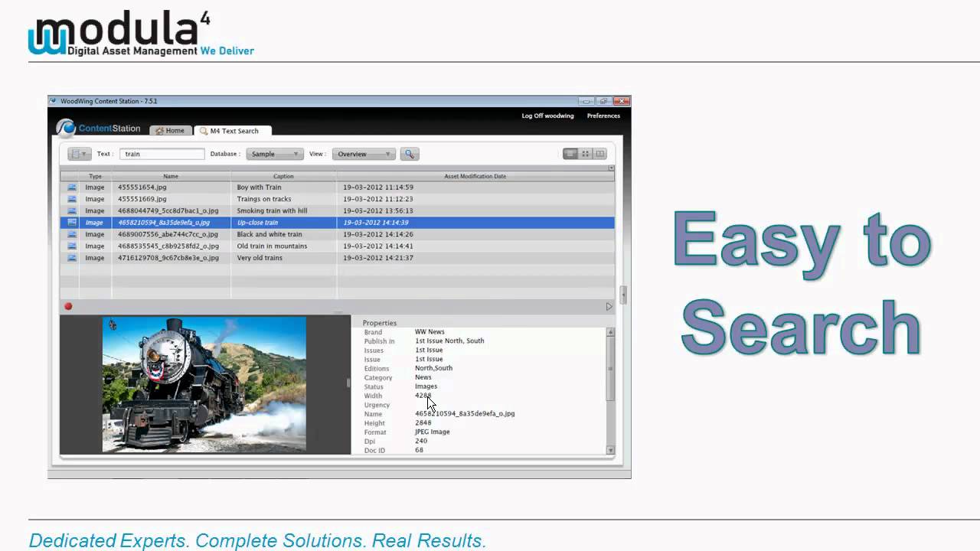Click the Content Station logo
The image size is (980, 551).
pyautogui.click(x=98, y=128)
